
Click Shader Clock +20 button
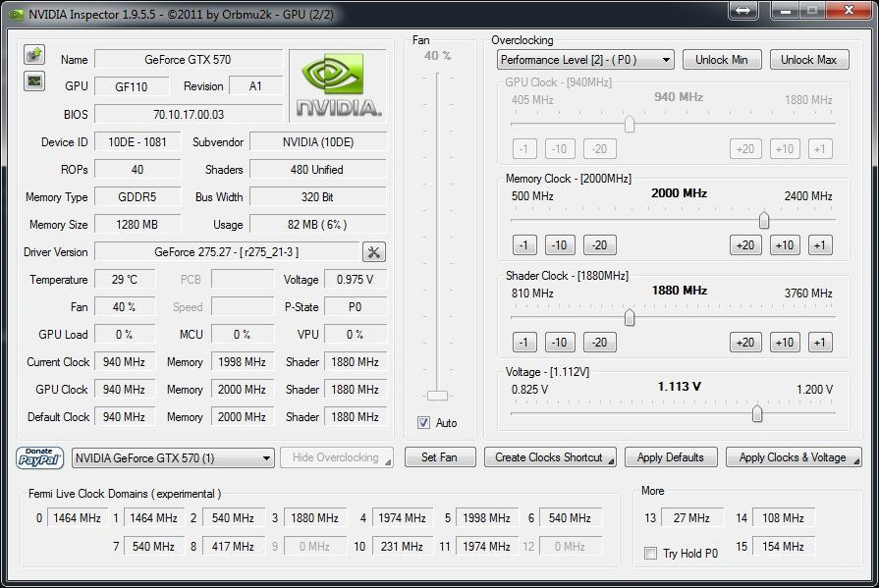(745, 342)
